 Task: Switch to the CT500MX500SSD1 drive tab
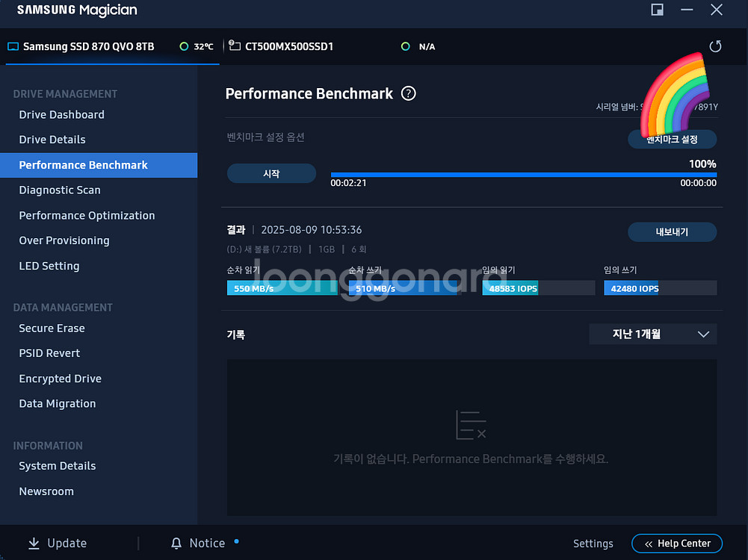(289, 46)
